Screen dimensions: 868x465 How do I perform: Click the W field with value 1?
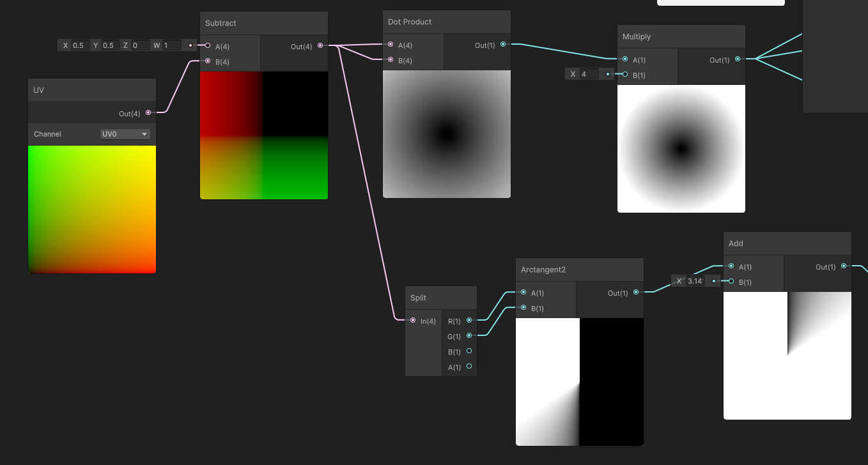pyautogui.click(x=172, y=45)
